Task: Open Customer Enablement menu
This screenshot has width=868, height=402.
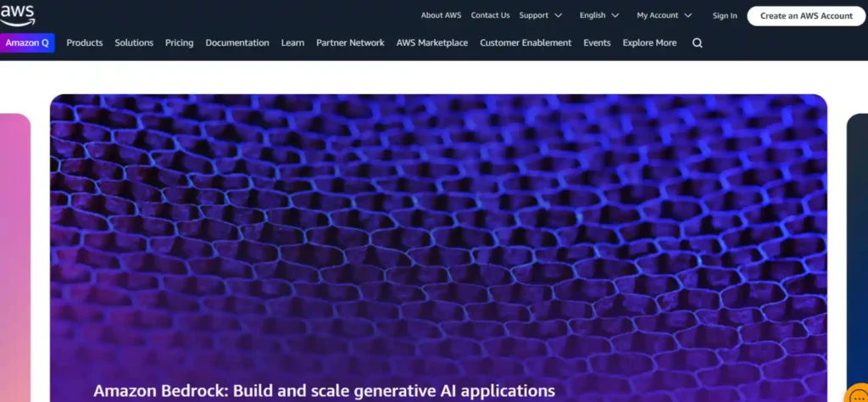Action: (526, 42)
